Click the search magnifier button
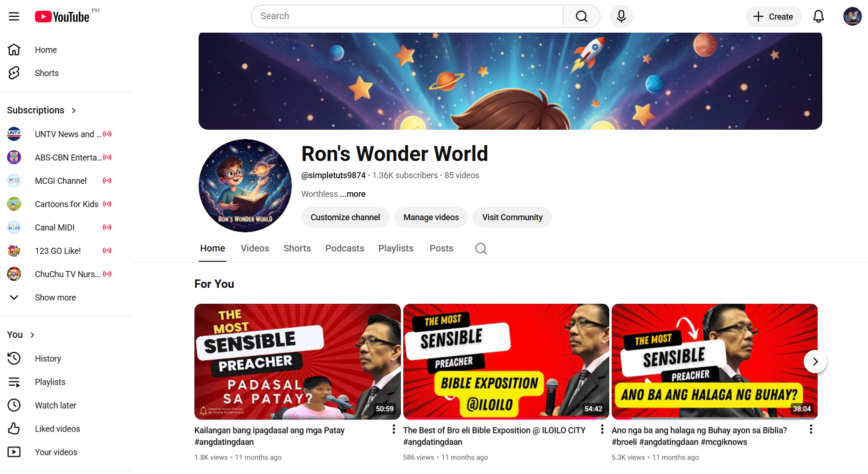This screenshot has width=868, height=474. coord(581,16)
